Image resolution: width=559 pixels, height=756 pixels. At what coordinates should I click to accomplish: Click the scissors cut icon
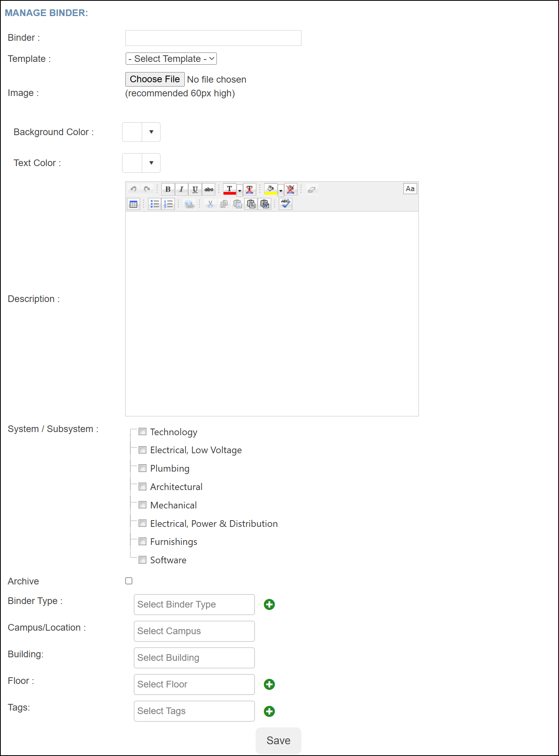[x=210, y=204]
